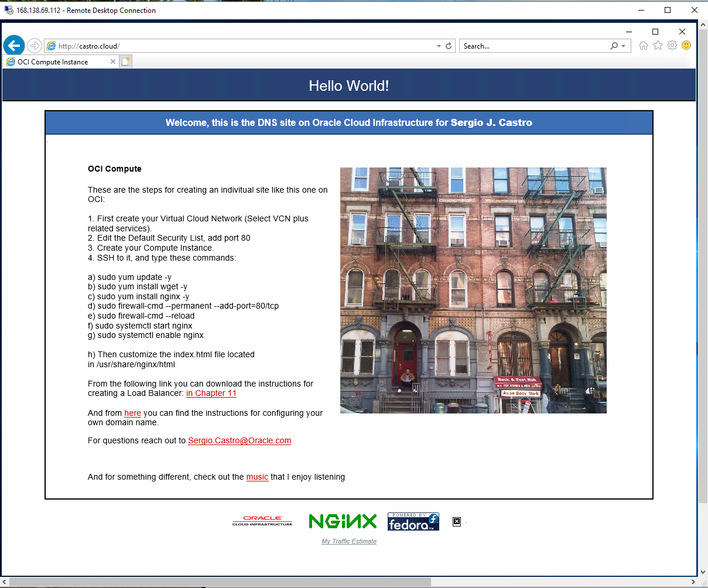Screen dimensions: 708x588
Task: Close the inner Internet Explorer window
Action: point(682,32)
